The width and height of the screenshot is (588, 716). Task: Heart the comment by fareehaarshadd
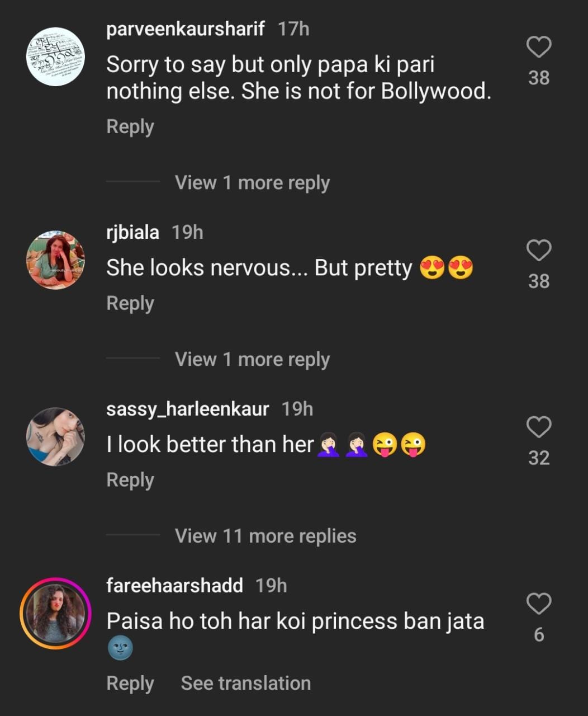click(x=539, y=604)
